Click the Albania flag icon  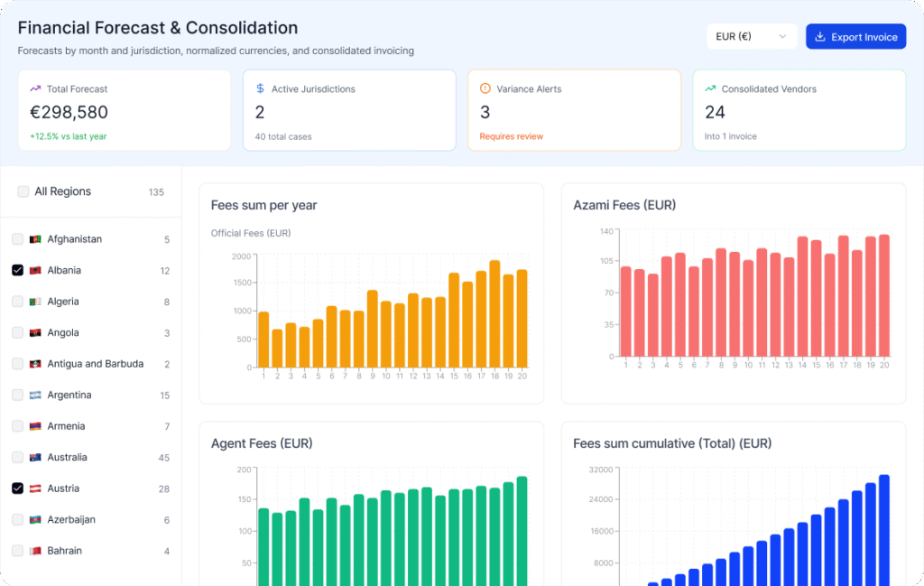click(x=35, y=271)
